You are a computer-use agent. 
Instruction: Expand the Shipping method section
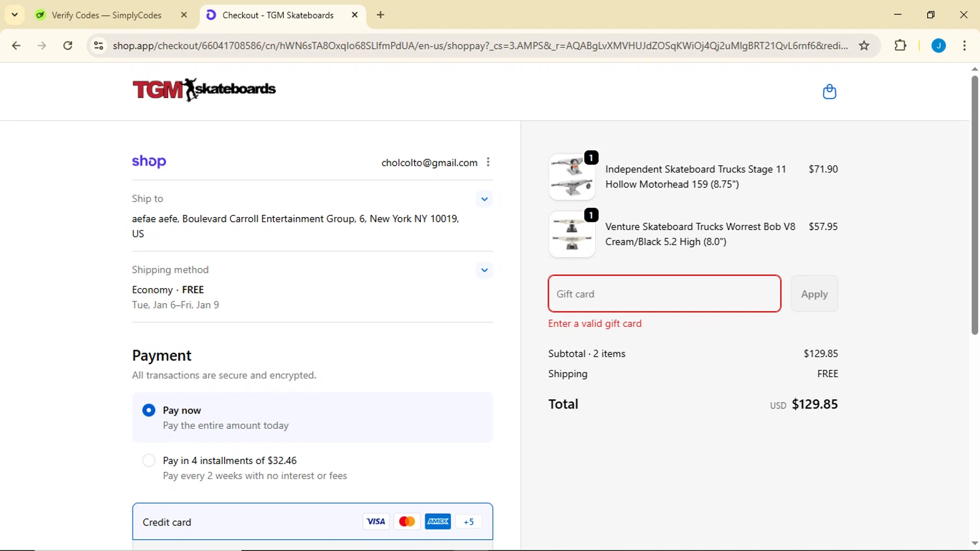coord(484,270)
